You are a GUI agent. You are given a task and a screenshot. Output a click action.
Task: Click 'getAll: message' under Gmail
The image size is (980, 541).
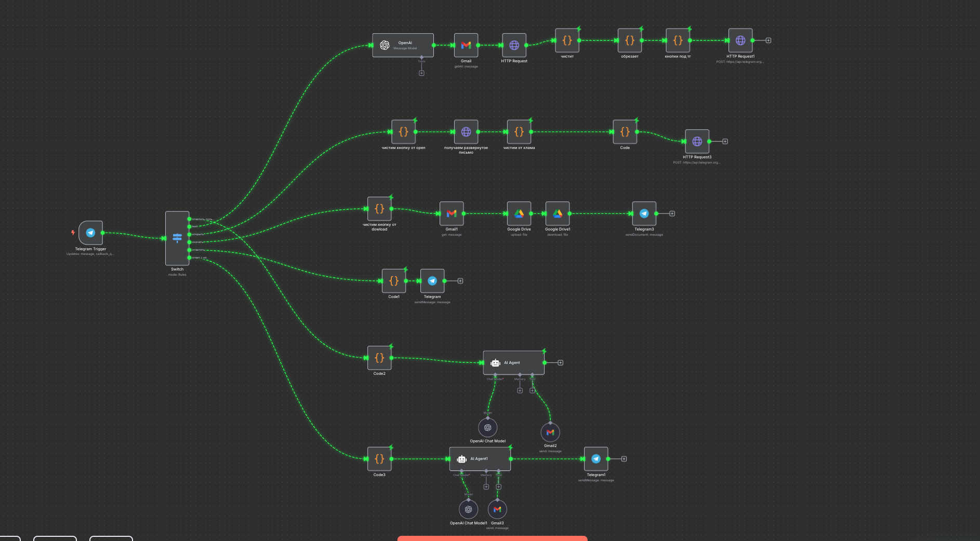[x=466, y=66]
